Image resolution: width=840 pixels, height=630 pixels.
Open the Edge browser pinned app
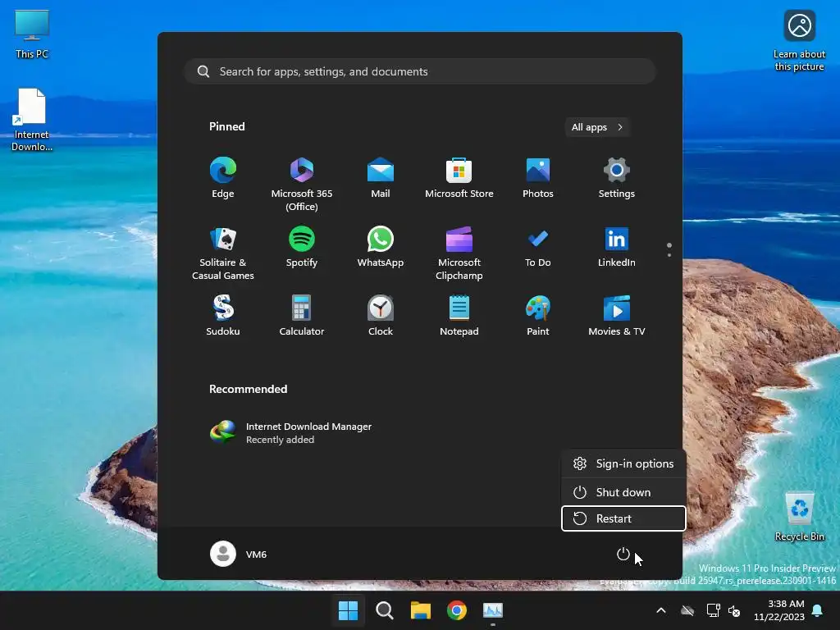[x=223, y=178]
